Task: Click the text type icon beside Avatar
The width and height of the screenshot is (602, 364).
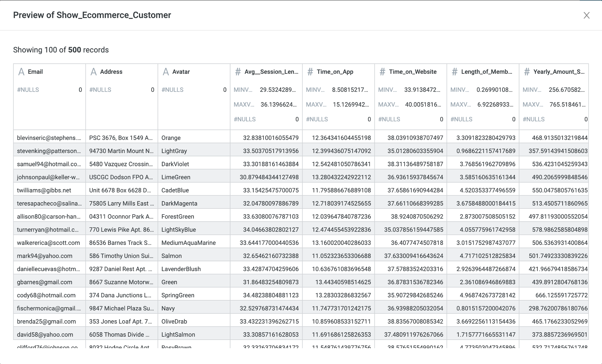Action: [166, 72]
